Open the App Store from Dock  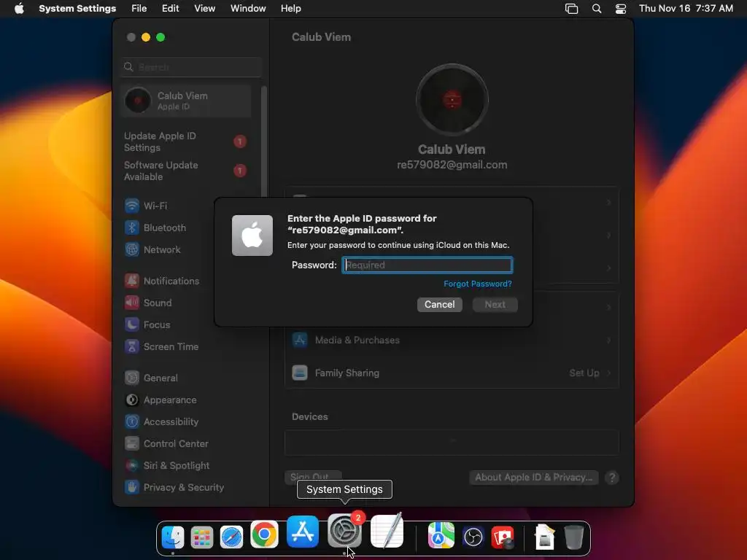(303, 532)
